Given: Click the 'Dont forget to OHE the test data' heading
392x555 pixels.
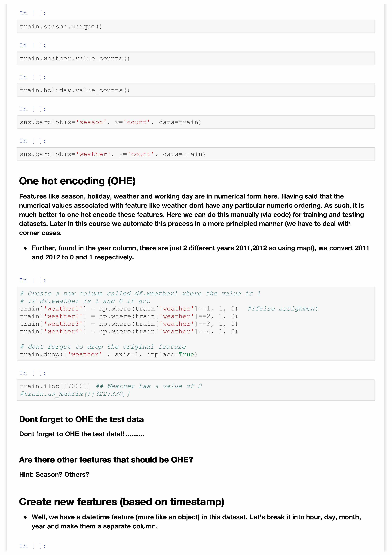Looking at the screenshot, I should [81, 419].
